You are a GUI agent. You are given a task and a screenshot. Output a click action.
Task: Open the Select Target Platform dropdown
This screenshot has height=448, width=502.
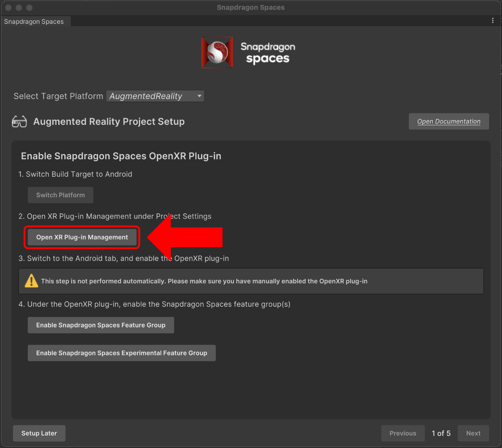155,96
